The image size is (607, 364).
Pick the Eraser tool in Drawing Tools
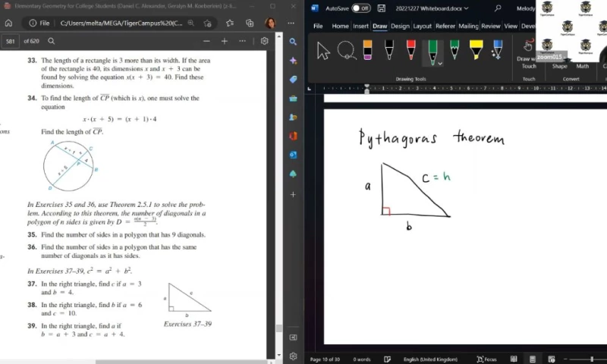click(367, 50)
